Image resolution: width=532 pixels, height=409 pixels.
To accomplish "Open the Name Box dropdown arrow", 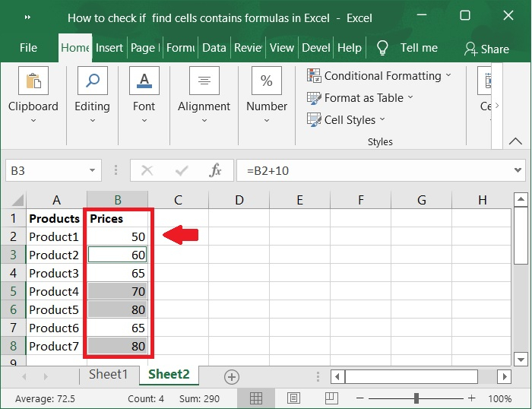I will pyautogui.click(x=92, y=170).
